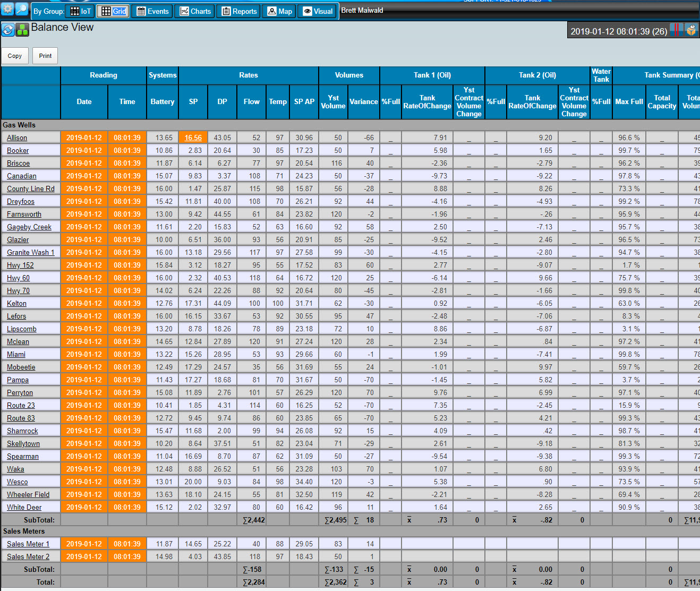The width and height of the screenshot is (700, 591).
Task: Click Allison's highlighted SP value 16.56
Action: point(193,138)
